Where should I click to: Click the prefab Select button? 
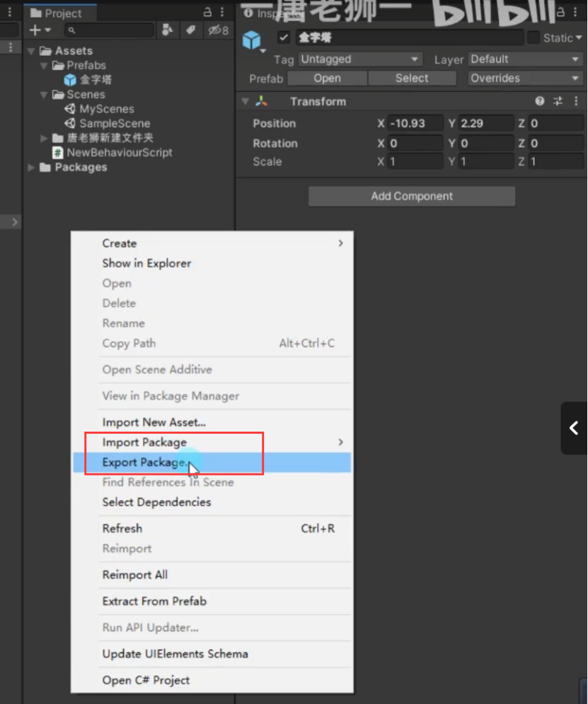(412, 78)
